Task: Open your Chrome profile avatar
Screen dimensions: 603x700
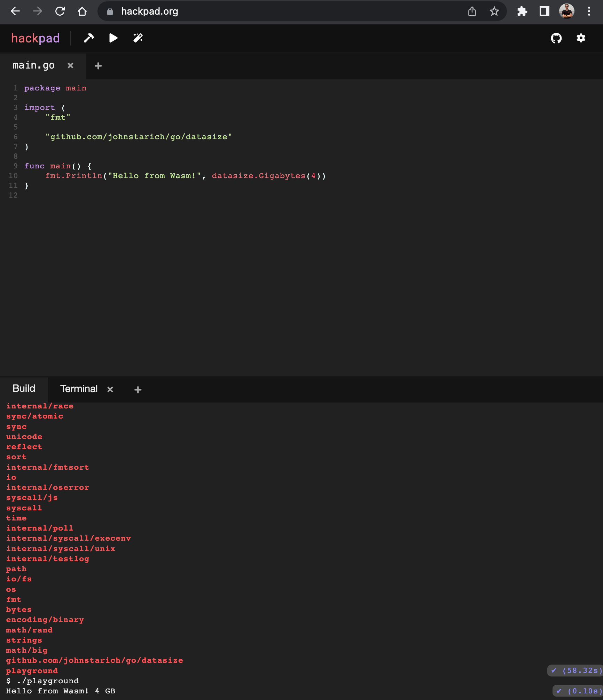Action: (x=567, y=11)
